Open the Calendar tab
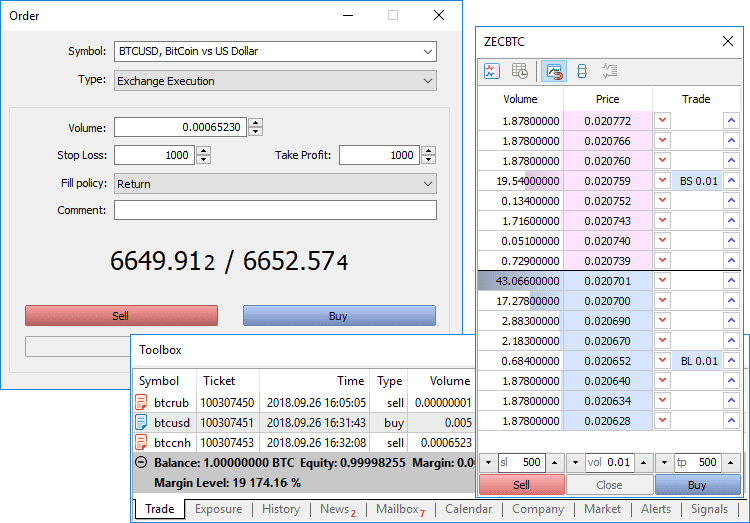Viewport: 750px width, 523px height. pos(468,509)
